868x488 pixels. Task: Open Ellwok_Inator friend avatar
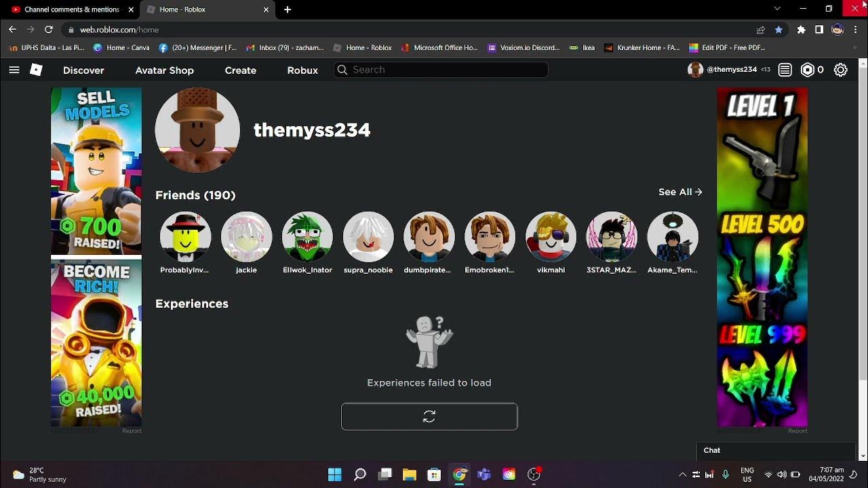[x=307, y=237]
